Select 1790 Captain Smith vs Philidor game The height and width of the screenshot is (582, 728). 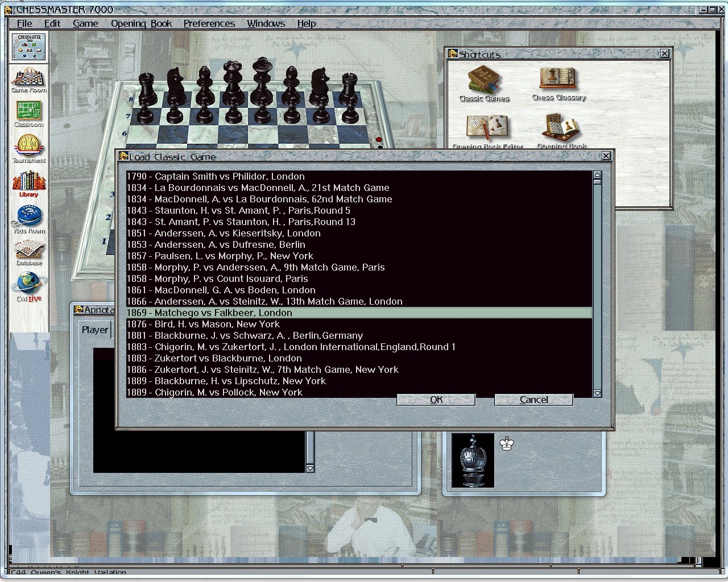(359, 176)
